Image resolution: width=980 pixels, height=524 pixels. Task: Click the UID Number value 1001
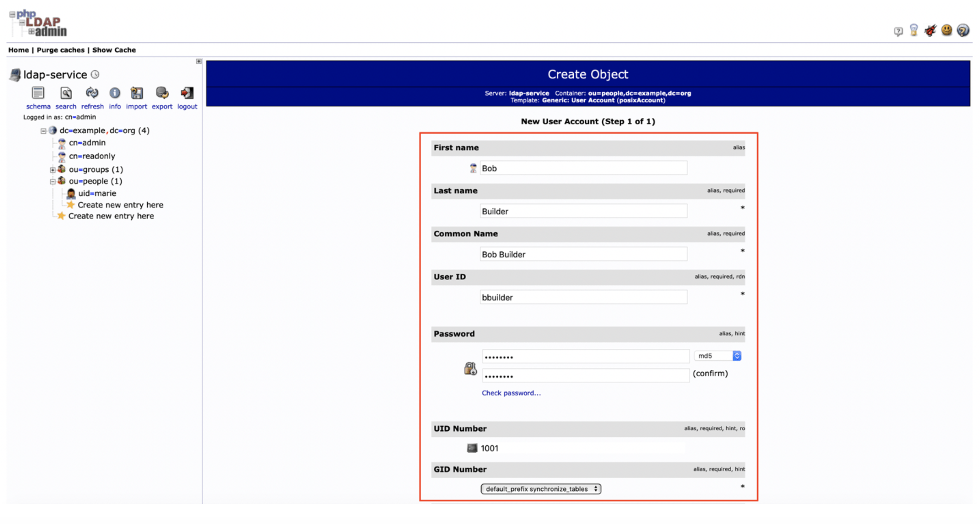tap(489, 448)
